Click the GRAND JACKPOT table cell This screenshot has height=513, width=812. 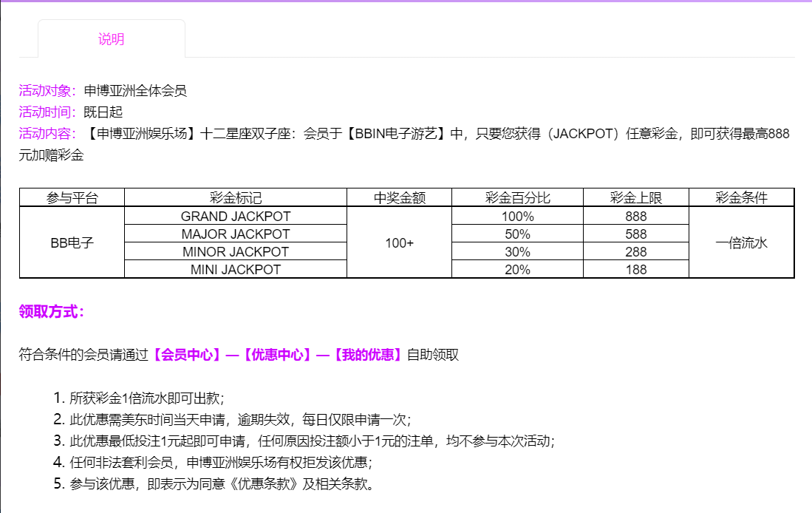[x=236, y=217]
